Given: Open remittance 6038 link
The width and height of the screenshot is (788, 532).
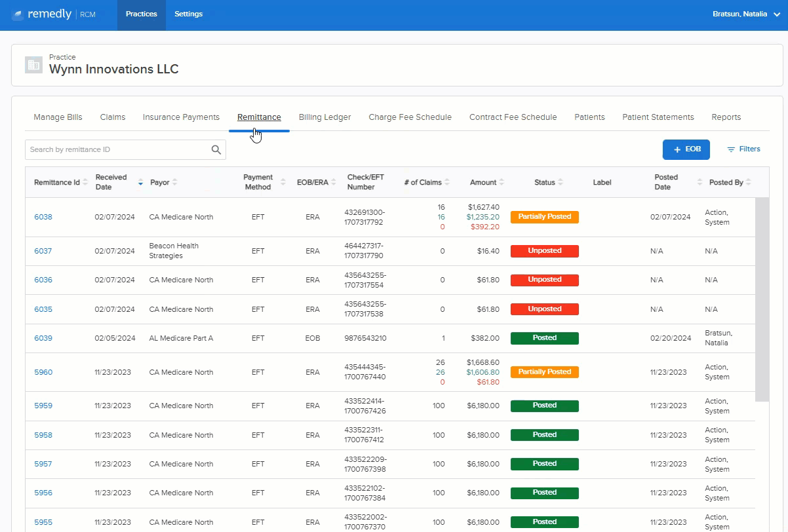Looking at the screenshot, I should tap(43, 217).
